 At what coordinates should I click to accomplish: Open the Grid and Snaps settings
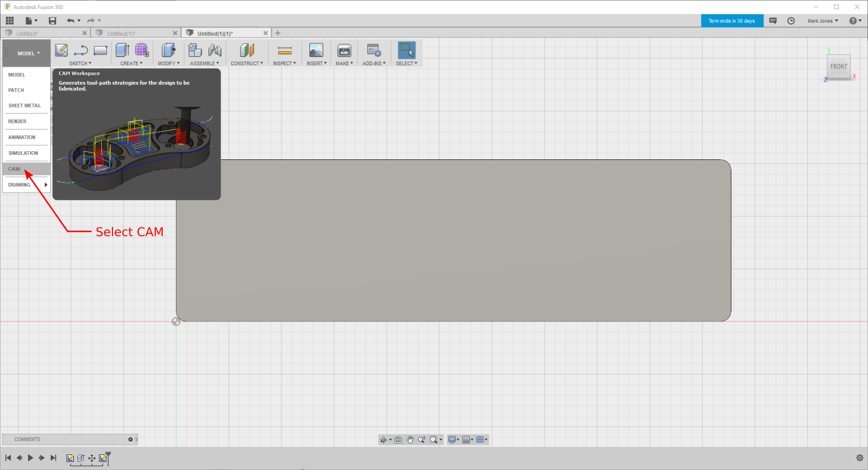click(468, 440)
